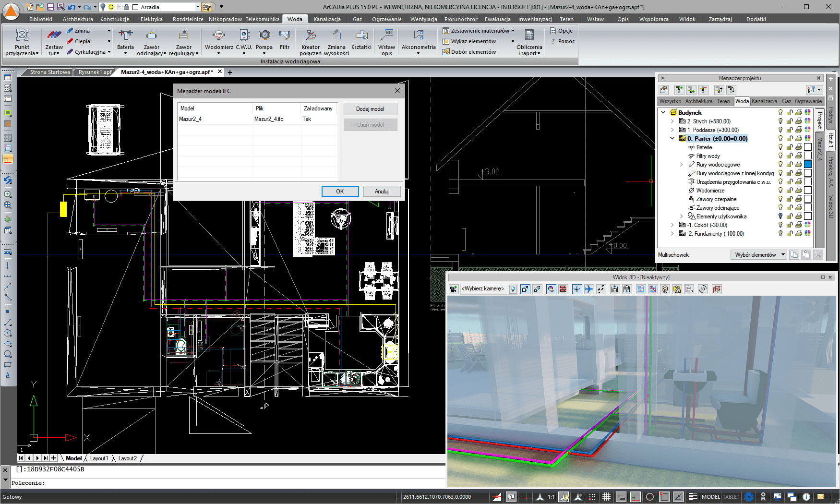Expand 2. Strych level in tree
The image size is (840, 504).
click(x=672, y=121)
